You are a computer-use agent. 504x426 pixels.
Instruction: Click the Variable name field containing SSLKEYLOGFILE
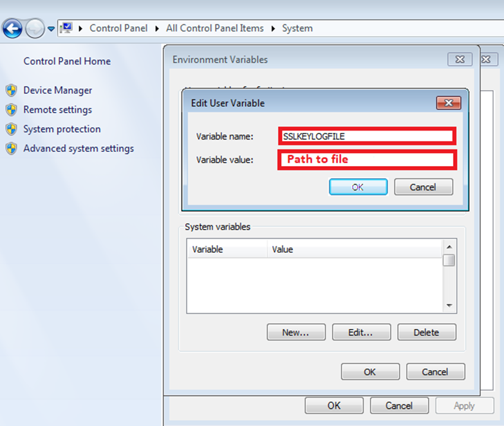point(367,136)
